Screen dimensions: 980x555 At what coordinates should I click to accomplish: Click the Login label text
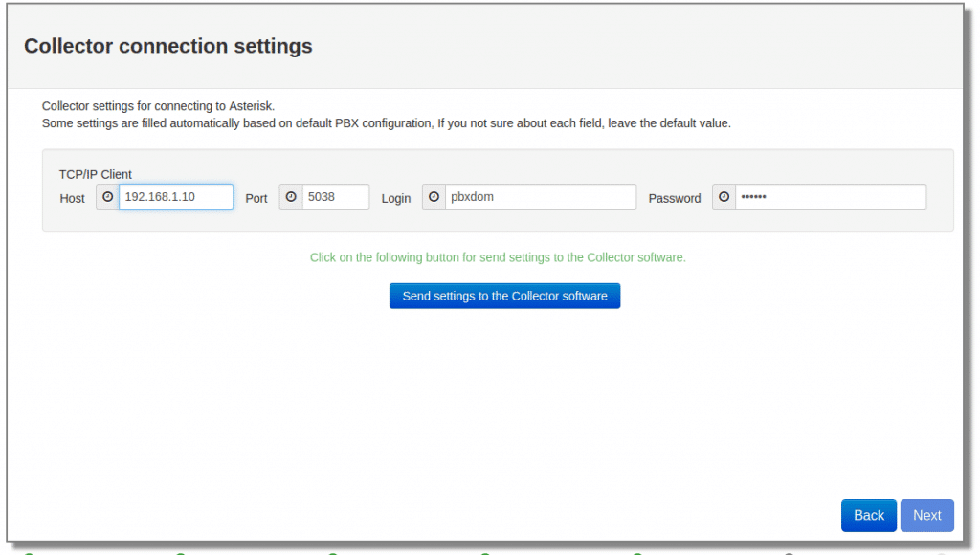point(396,199)
